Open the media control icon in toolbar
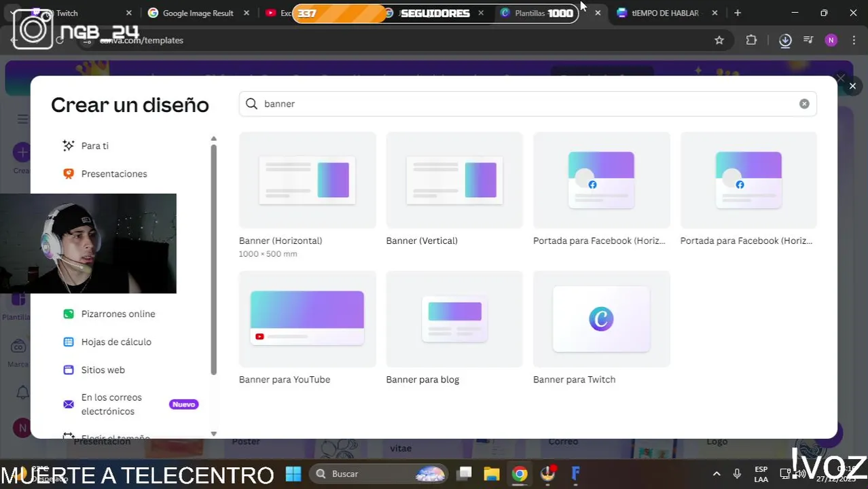Screen dimensions: 868x489 pos(808,40)
